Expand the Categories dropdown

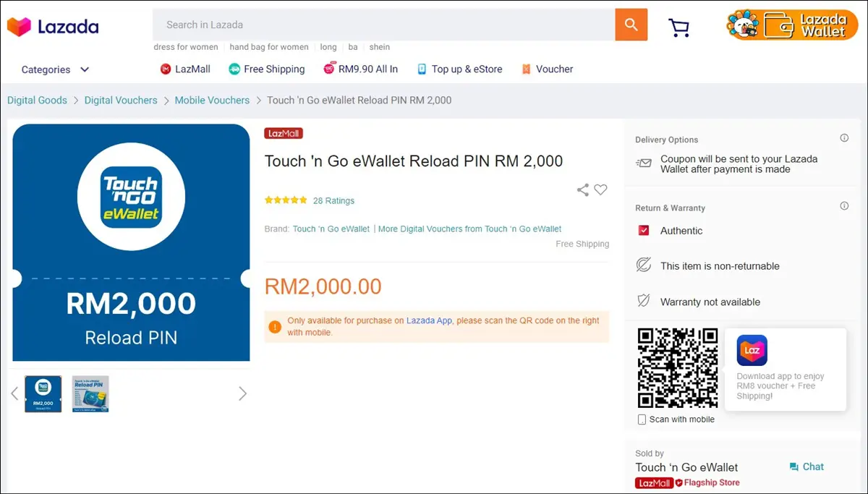tap(55, 69)
